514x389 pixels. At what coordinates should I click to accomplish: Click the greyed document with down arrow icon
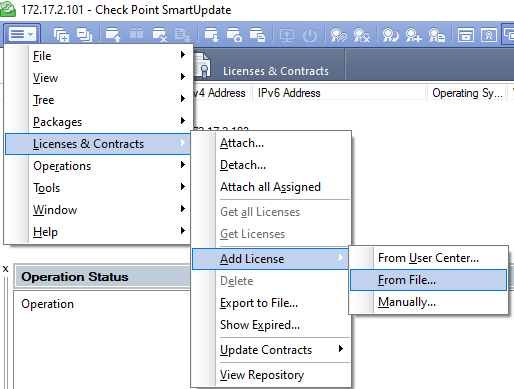(182, 34)
